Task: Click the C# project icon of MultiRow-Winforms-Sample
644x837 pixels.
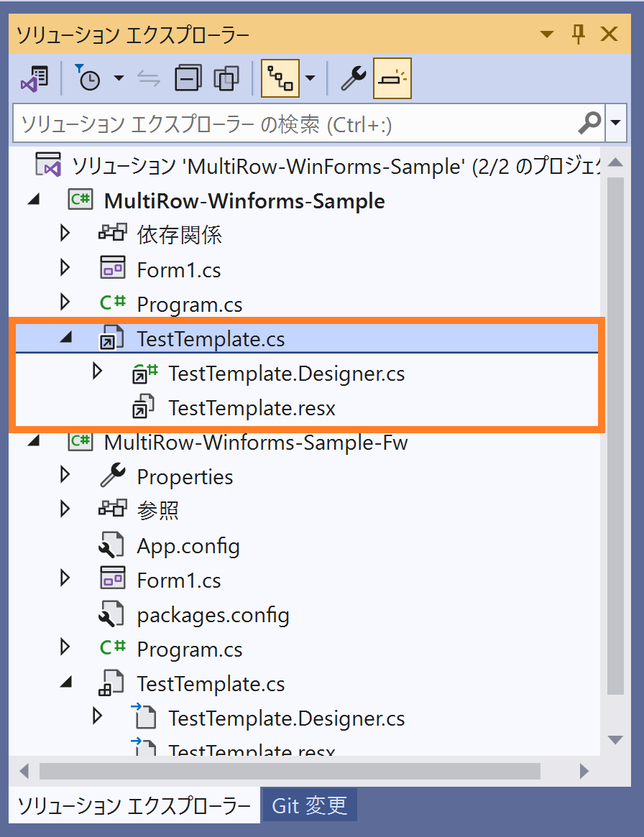Action: pyautogui.click(x=80, y=199)
